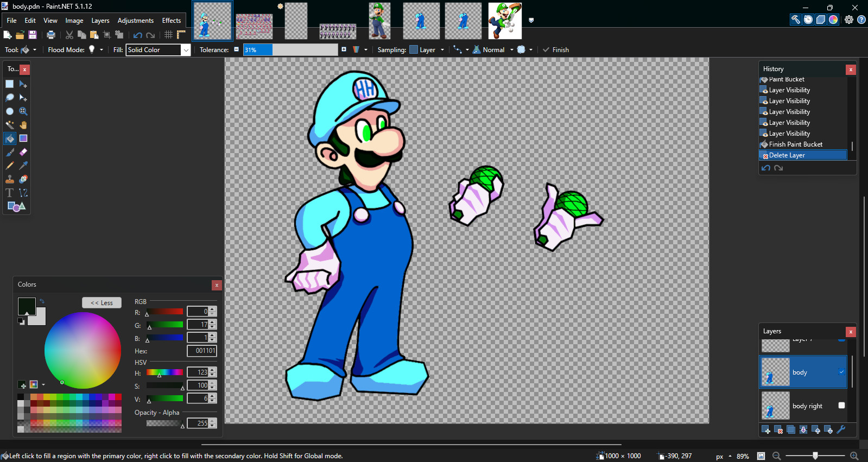The image size is (868, 462).
Task: Open Layer Properties wrench icon
Action: pos(841,430)
